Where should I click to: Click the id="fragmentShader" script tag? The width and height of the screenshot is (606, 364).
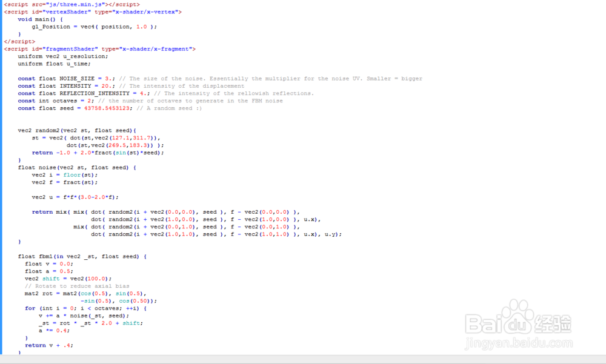100,49
